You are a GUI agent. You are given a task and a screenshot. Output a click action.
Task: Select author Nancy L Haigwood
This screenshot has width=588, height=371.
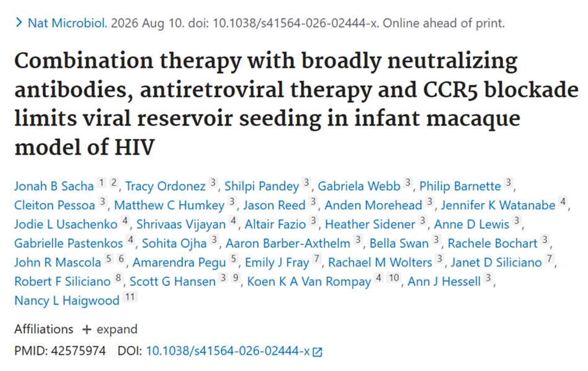(67, 300)
